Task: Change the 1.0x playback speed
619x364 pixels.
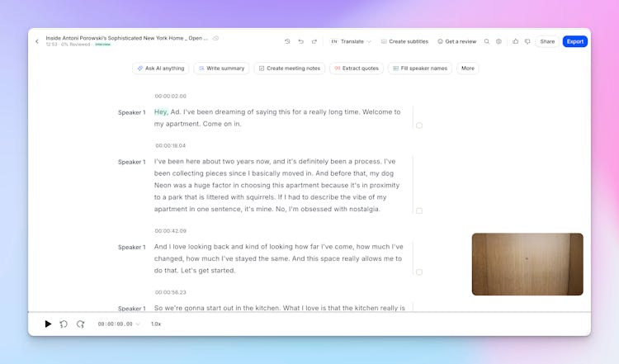Action: [x=156, y=324]
